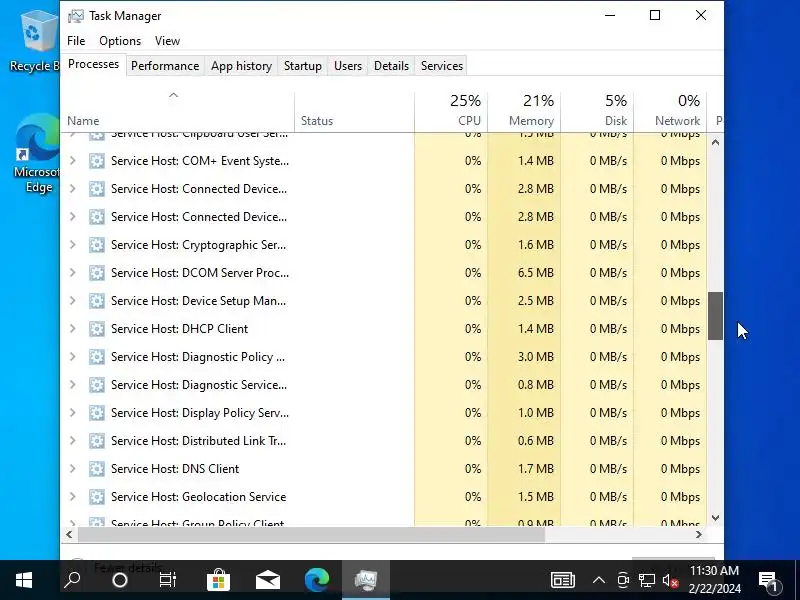Sort processes by Network column
The height and width of the screenshot is (600, 800).
pos(670,112)
